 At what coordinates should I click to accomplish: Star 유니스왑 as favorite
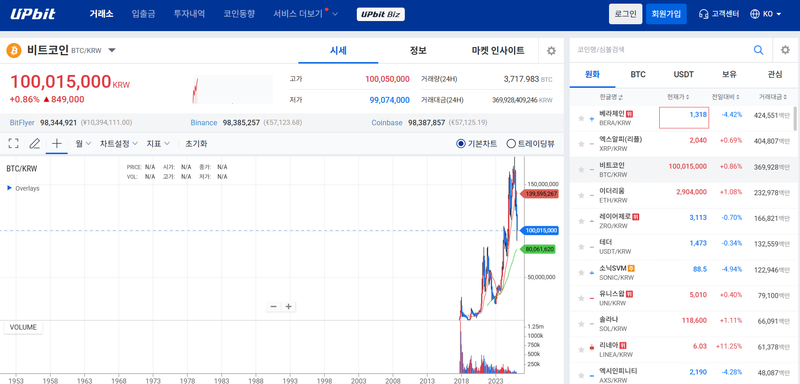click(581, 298)
